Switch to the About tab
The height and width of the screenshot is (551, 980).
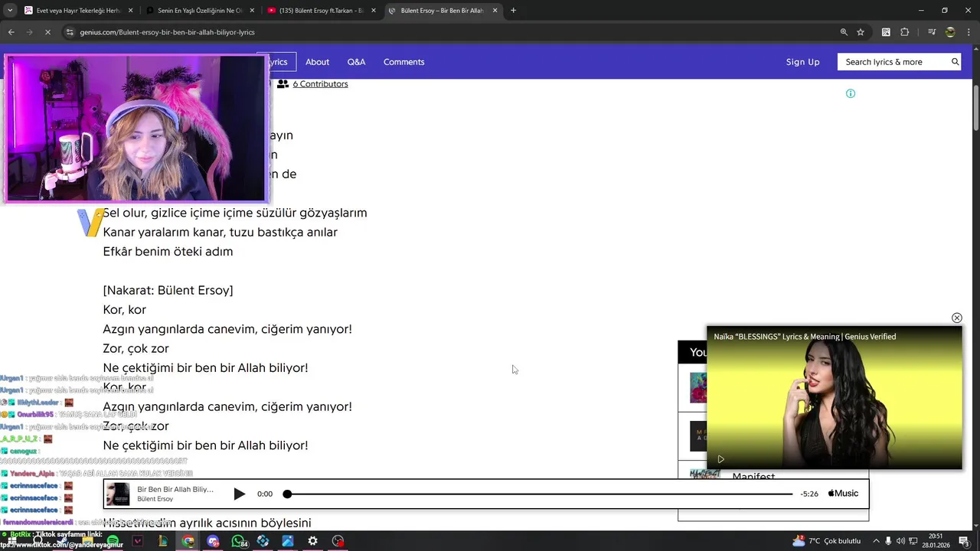317,62
